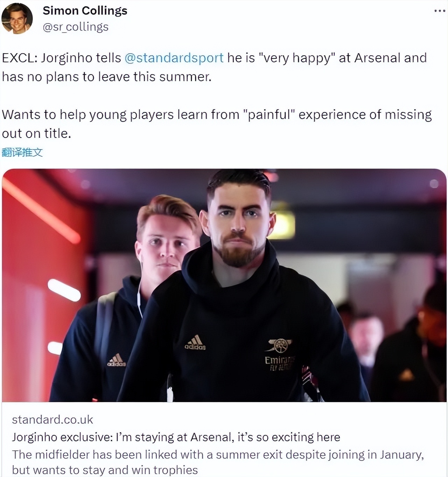
Task: Open the @standardsport mention link
Action: pyautogui.click(x=174, y=58)
